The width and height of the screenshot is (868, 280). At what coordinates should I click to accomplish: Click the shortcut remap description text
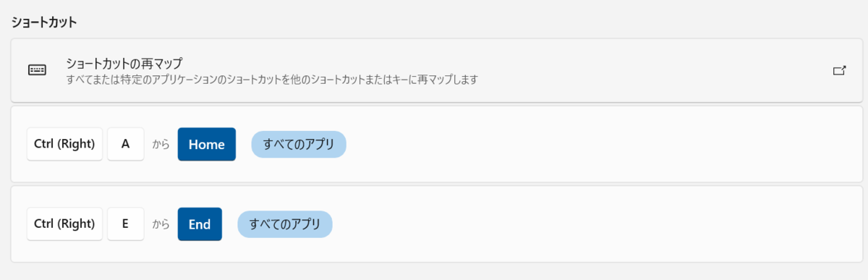(x=272, y=79)
